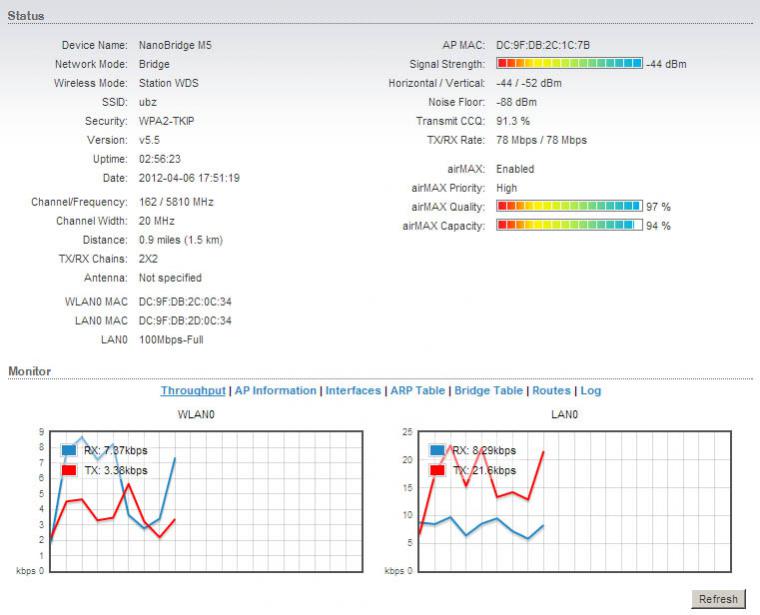Click RX: 7.37kbps legend label
The image size is (760, 615).
tap(115, 450)
